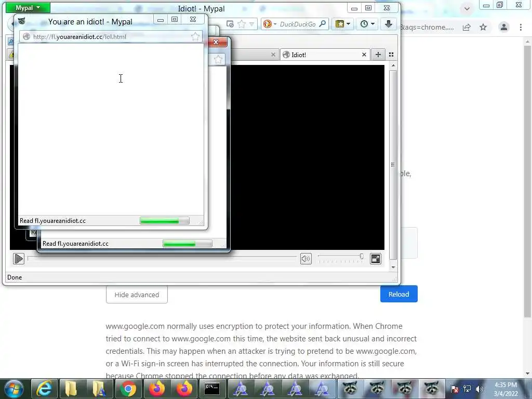Click the 4:35 PM taskbar clock
Screen dimensions: 532x399
click(506, 389)
